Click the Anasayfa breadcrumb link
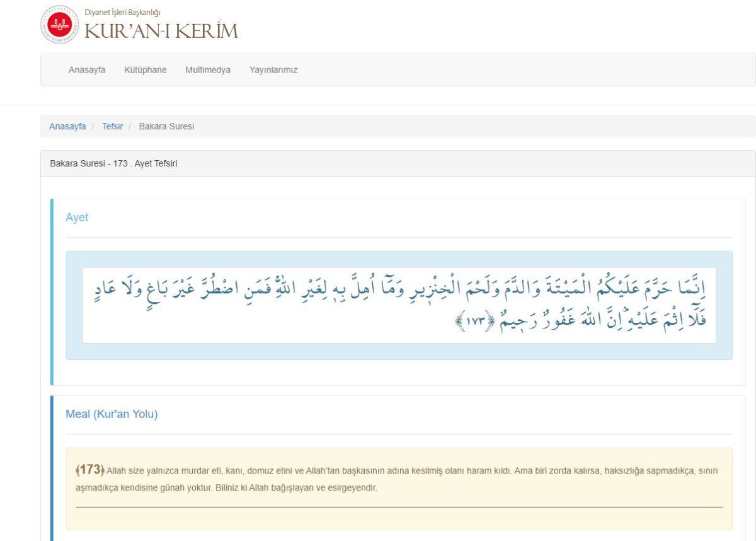This screenshot has height=541, width=756. (67, 126)
